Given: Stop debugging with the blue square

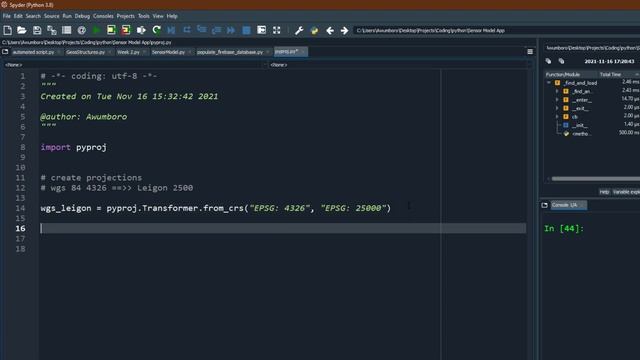Looking at the screenshot, I should [x=246, y=30].
